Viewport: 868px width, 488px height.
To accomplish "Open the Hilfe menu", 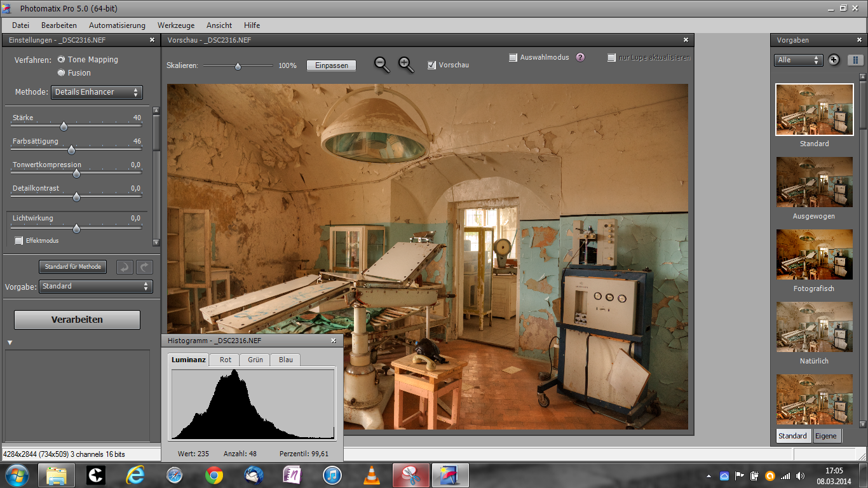I will tap(252, 25).
